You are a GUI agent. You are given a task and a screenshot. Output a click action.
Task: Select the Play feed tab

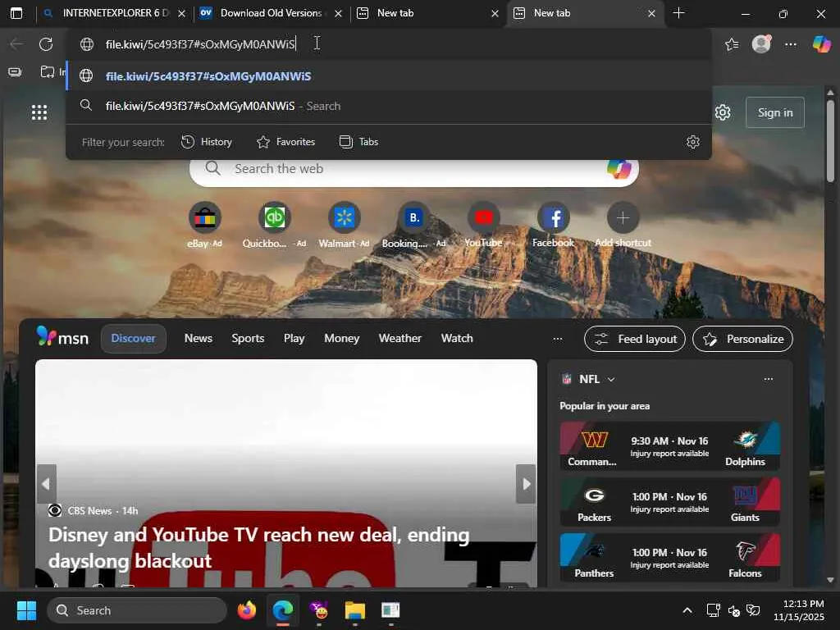(x=294, y=339)
